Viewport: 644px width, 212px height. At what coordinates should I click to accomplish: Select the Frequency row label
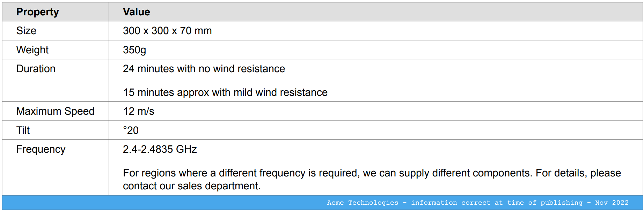(x=41, y=149)
